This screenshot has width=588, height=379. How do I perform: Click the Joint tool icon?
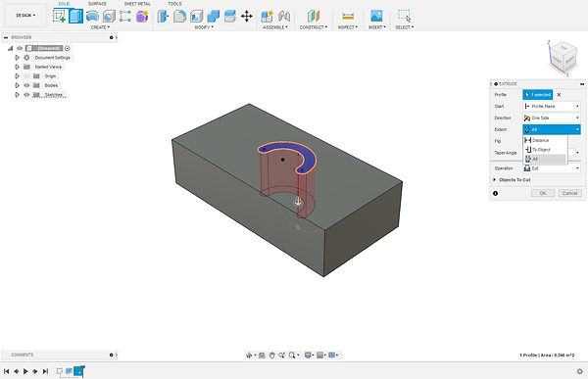(x=284, y=16)
